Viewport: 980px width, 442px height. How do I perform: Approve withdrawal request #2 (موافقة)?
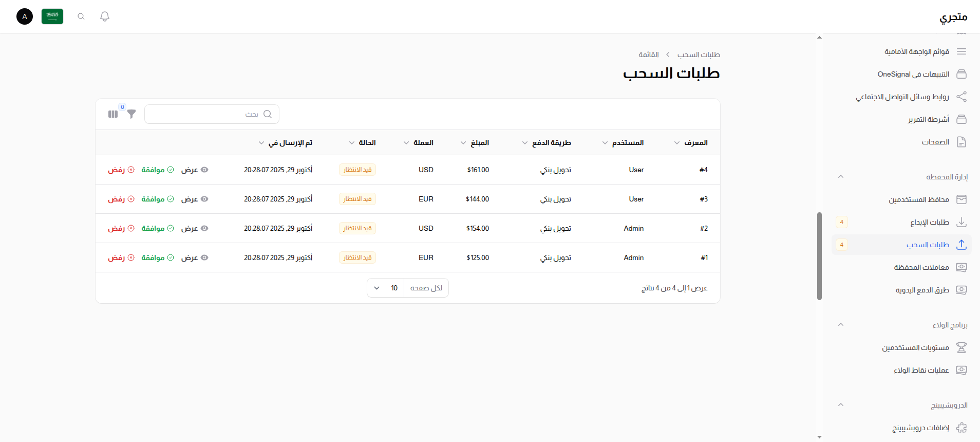click(158, 228)
